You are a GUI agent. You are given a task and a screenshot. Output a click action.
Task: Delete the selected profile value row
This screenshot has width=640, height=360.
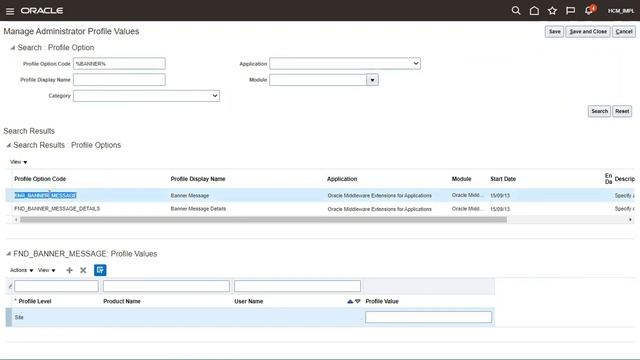[x=83, y=270]
